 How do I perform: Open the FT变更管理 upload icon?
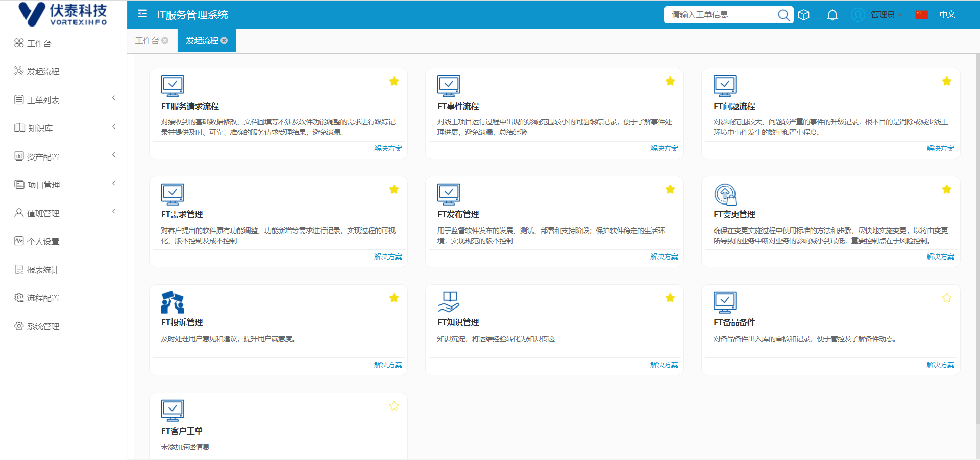725,194
